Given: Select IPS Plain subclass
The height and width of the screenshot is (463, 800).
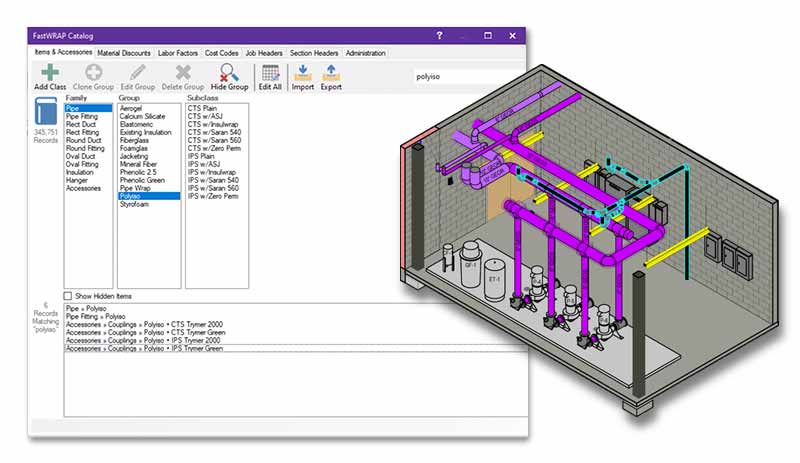Looking at the screenshot, I should 217,156.
